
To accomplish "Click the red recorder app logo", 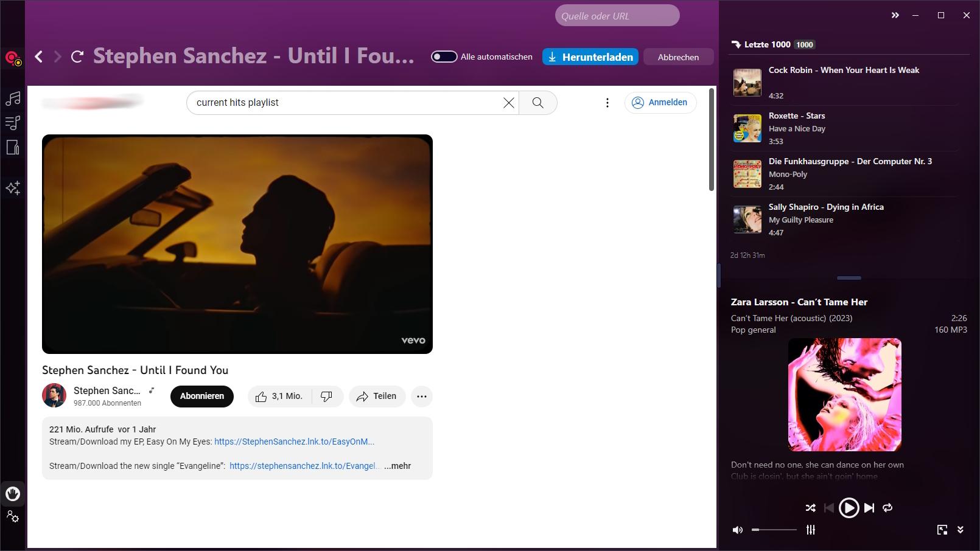I will 13,58.
